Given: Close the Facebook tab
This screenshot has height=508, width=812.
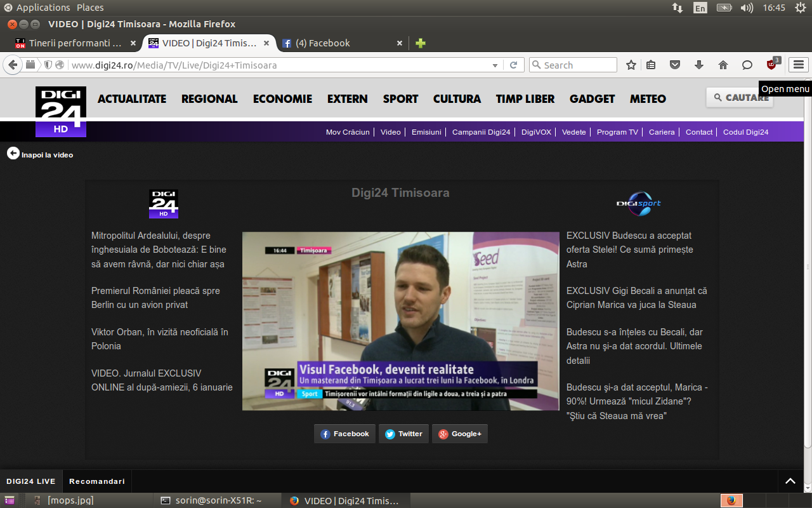Looking at the screenshot, I should 400,43.
